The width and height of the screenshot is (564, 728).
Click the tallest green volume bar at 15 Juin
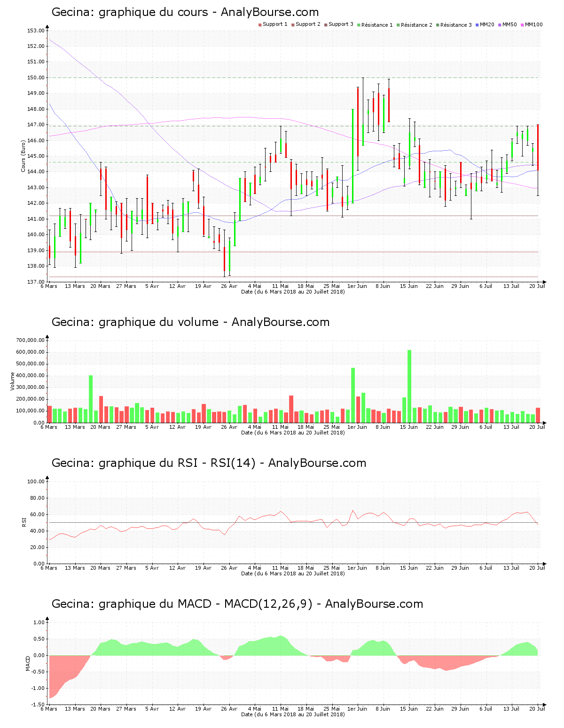(409, 387)
